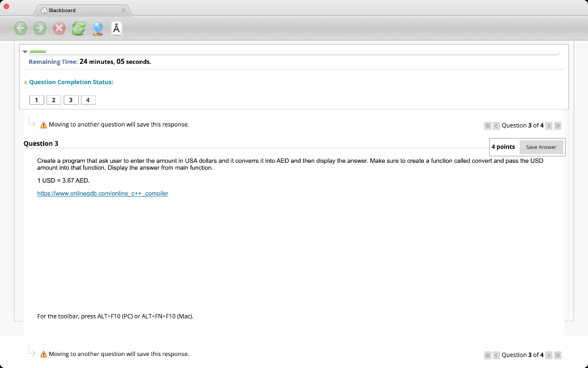588x368 pixels.
Task: Go to first question using the upper double-left arrow
Action: click(x=488, y=126)
